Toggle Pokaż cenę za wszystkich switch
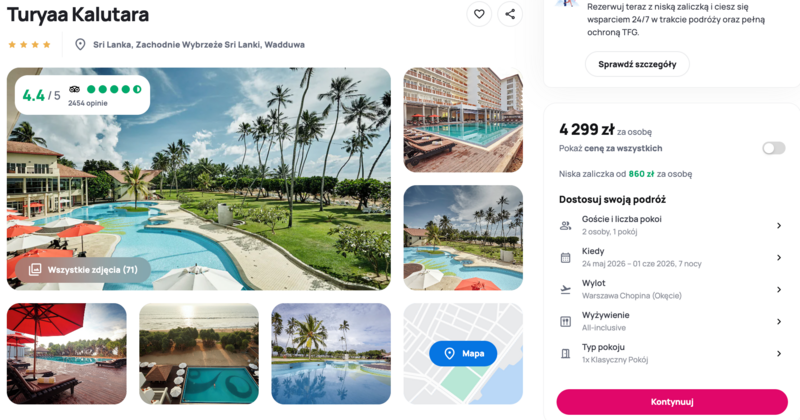 click(773, 148)
